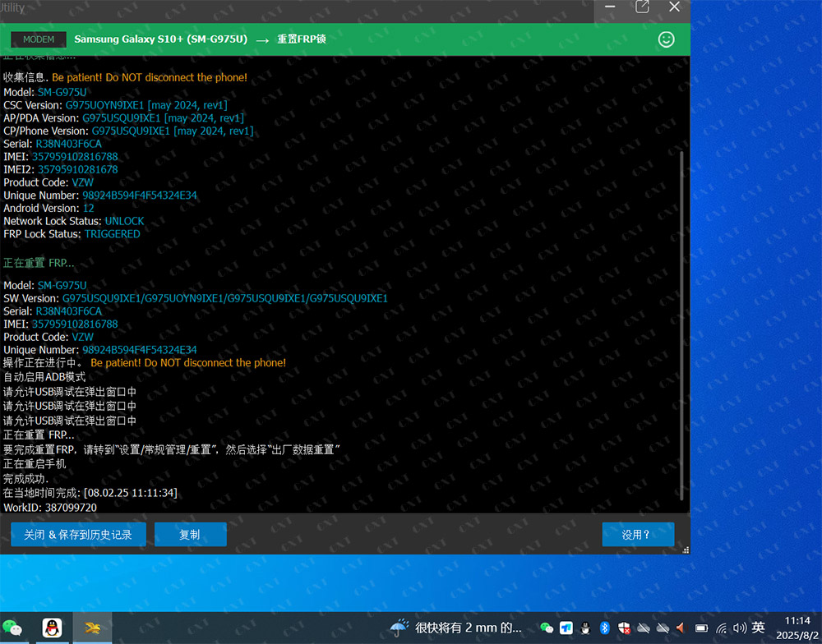Click the 操作正在进行中 warning line
The image size is (822, 644).
pyautogui.click(x=145, y=362)
